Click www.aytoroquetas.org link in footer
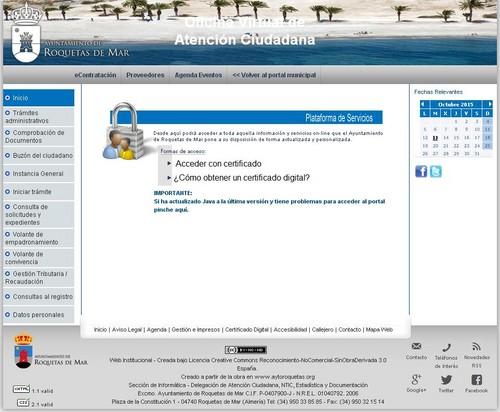Viewport: 500px width, 412px height. coord(284,377)
